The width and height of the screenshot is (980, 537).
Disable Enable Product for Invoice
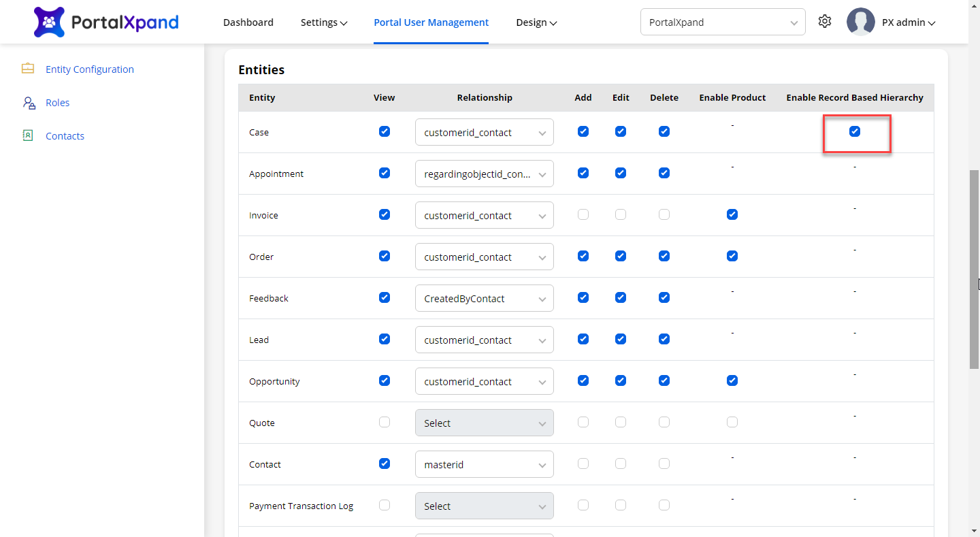click(732, 214)
